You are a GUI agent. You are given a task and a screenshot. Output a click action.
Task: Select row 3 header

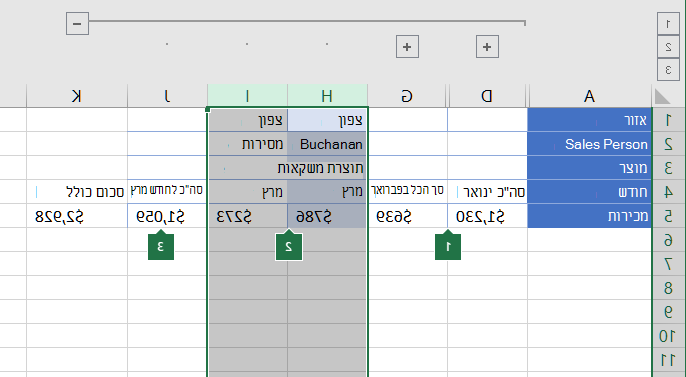coord(668,168)
